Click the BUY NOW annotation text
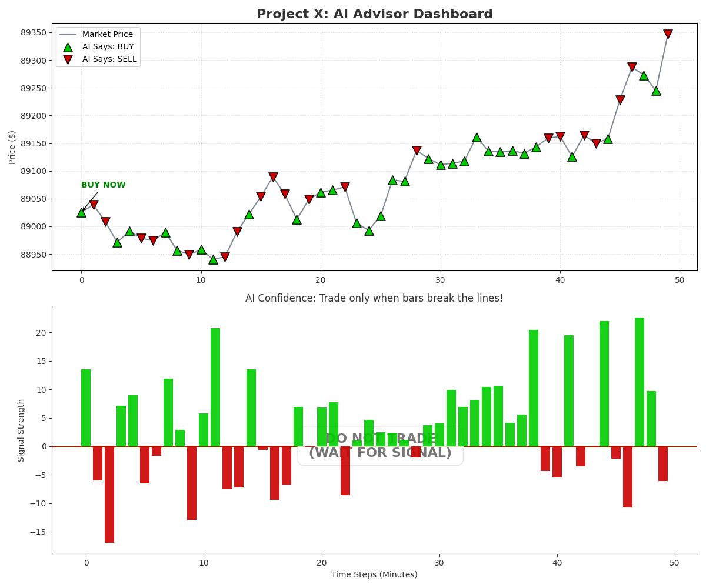 (x=104, y=185)
